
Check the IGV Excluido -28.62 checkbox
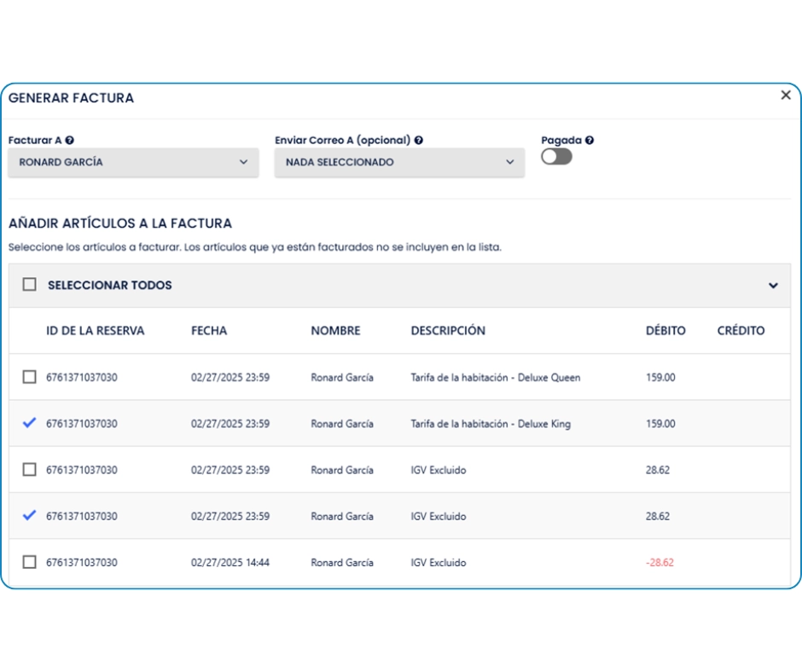30,562
